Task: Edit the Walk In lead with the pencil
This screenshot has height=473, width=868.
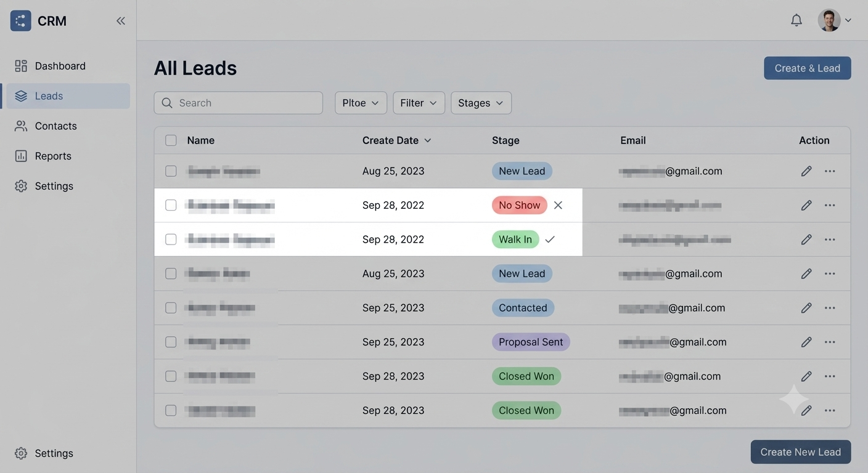Action: [806, 240]
